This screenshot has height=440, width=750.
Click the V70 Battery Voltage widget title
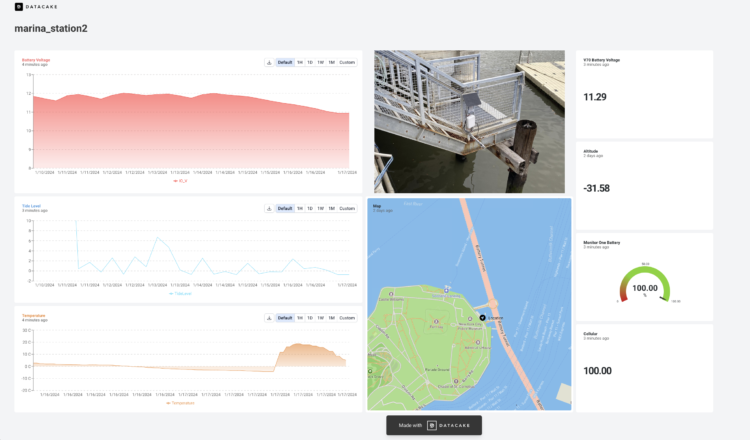(x=602, y=60)
